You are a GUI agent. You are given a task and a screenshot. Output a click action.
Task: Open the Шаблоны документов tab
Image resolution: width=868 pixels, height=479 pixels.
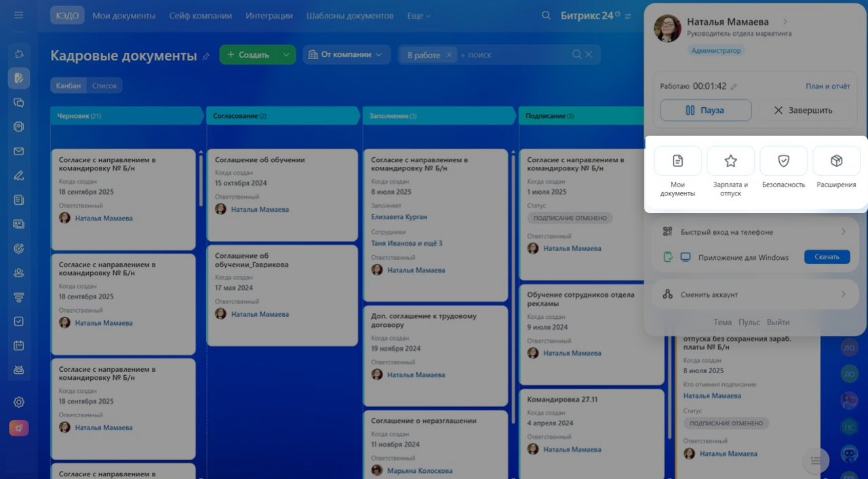click(349, 16)
